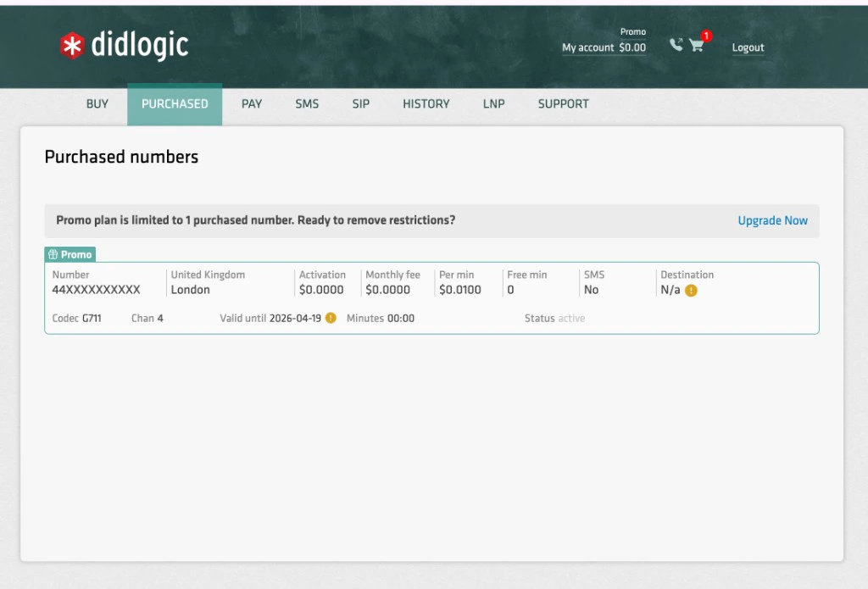Open the SIP tab
Screen dimensions: 868x589
point(360,103)
